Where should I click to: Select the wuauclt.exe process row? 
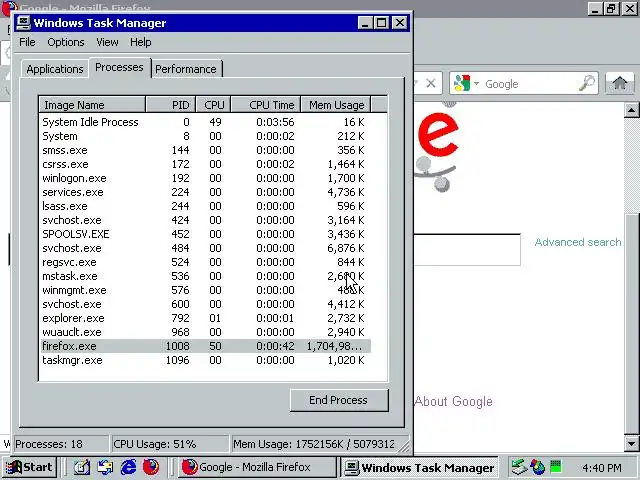205,332
